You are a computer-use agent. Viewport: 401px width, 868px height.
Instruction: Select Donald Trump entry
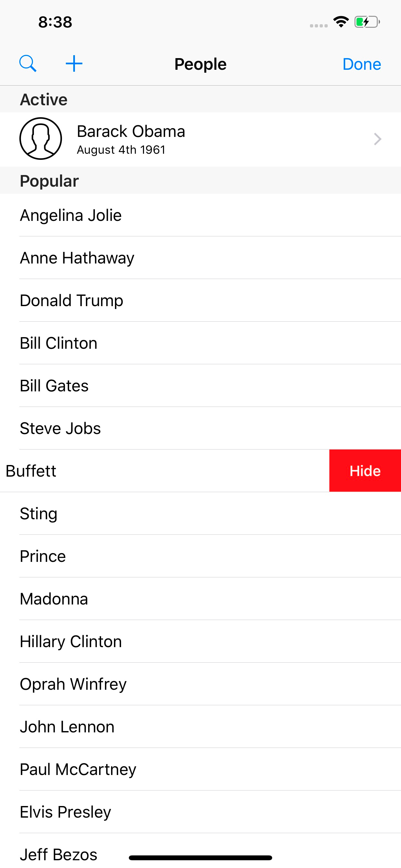point(71,301)
